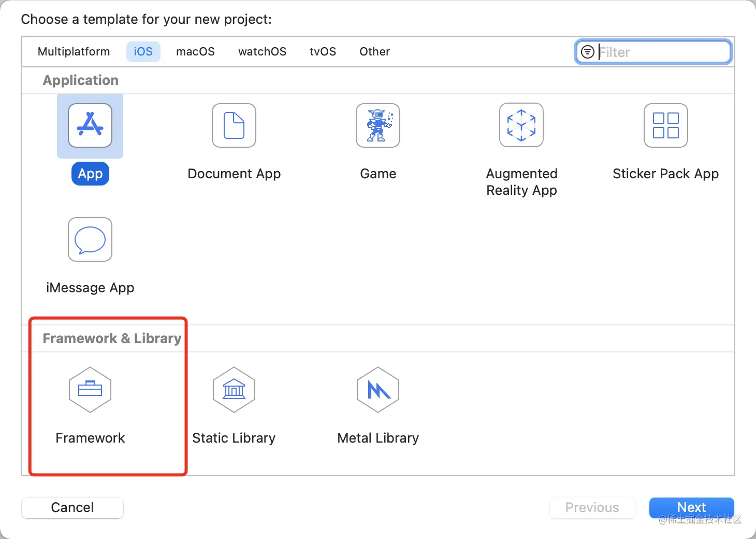Select the Augmented Reality App icon
Screen dimensions: 756x539
click(x=521, y=125)
